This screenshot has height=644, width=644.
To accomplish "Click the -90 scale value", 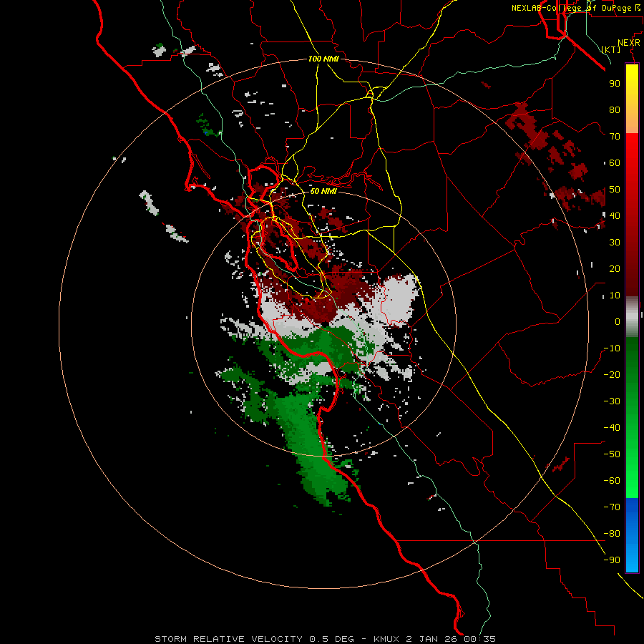I will (612, 560).
